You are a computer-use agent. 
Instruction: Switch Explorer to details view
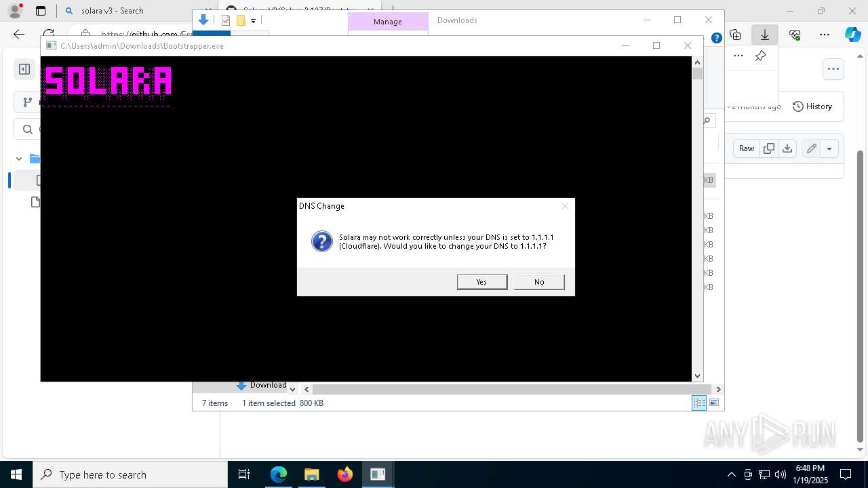698,403
